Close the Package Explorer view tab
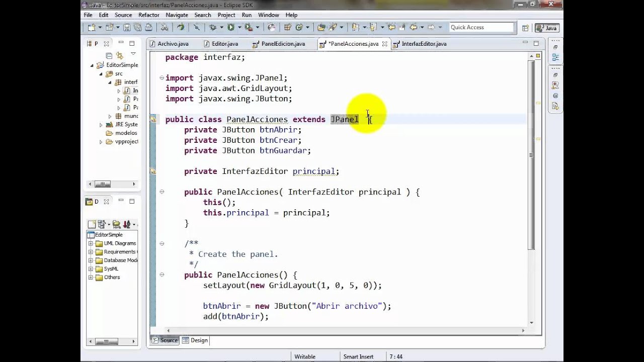Viewport: 644px width, 362px height. 106,44
